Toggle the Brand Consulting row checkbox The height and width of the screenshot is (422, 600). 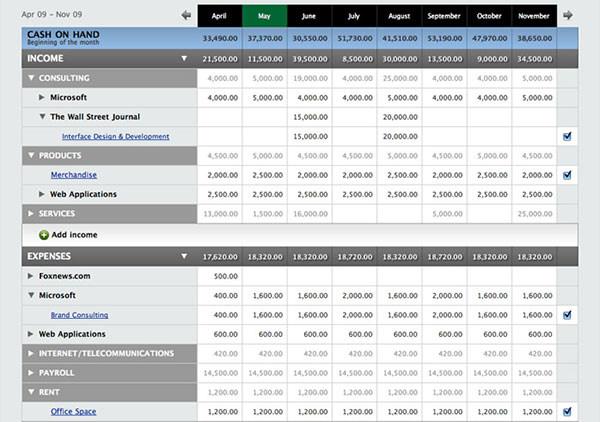click(567, 315)
